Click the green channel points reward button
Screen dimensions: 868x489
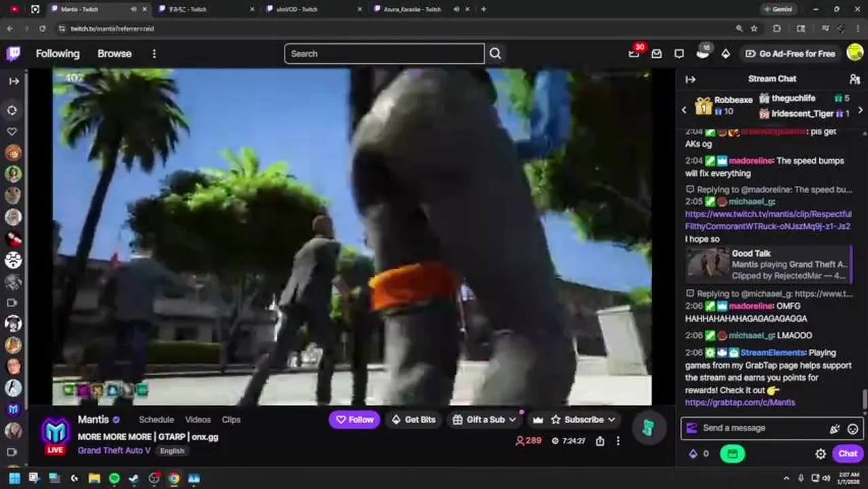pos(732,454)
